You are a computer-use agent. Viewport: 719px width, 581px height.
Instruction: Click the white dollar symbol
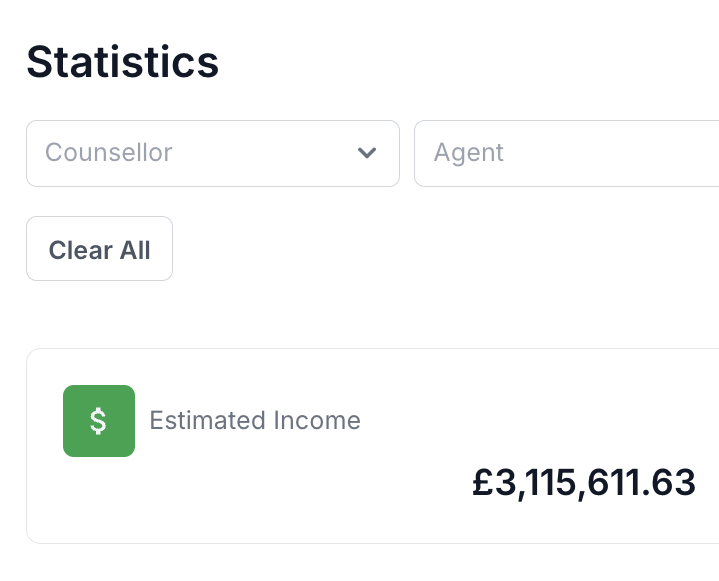click(98, 421)
